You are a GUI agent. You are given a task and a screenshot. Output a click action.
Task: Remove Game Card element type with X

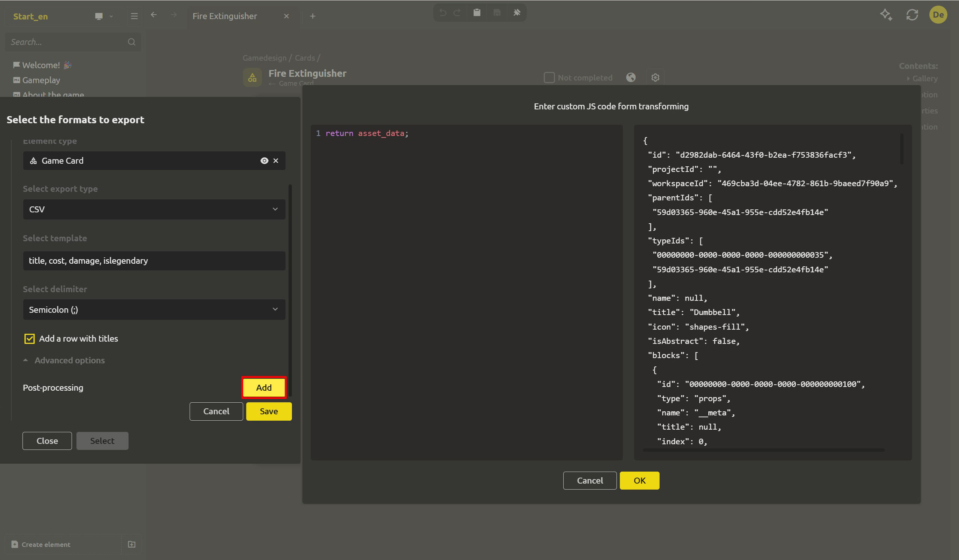(x=276, y=161)
